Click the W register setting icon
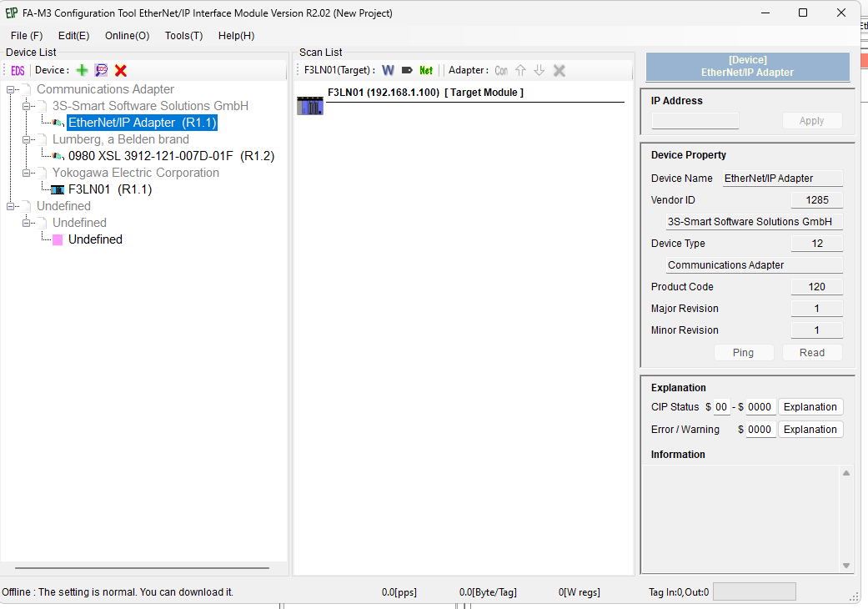Image resolution: width=868 pixels, height=609 pixels. (x=388, y=70)
